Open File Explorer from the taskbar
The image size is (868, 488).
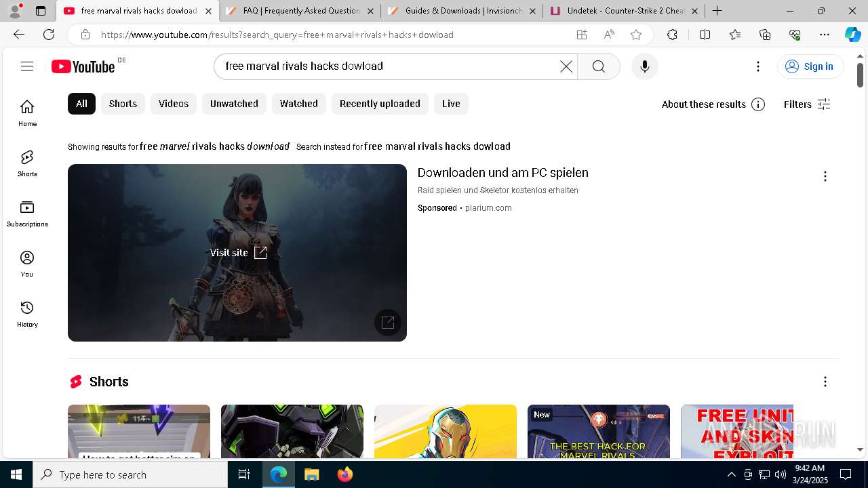[x=311, y=474]
